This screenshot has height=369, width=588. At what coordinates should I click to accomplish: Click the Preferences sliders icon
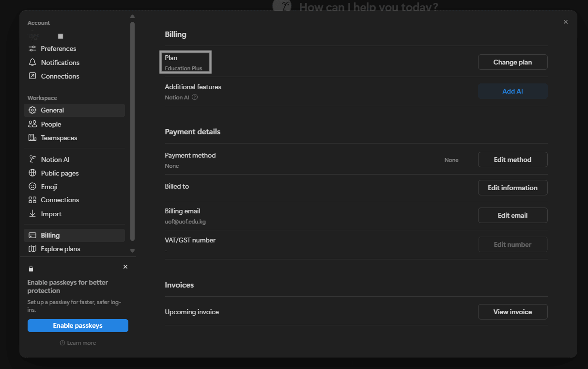(x=32, y=48)
